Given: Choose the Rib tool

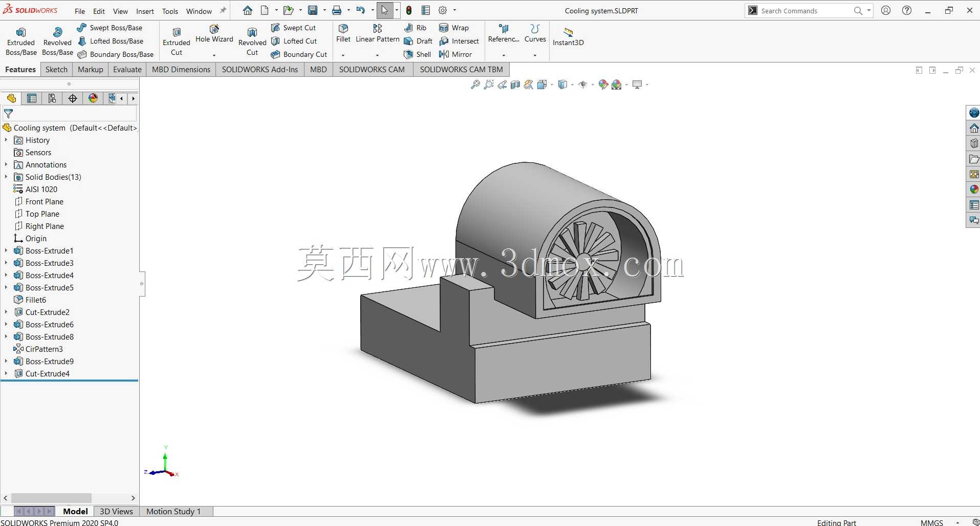Looking at the screenshot, I should coord(415,28).
